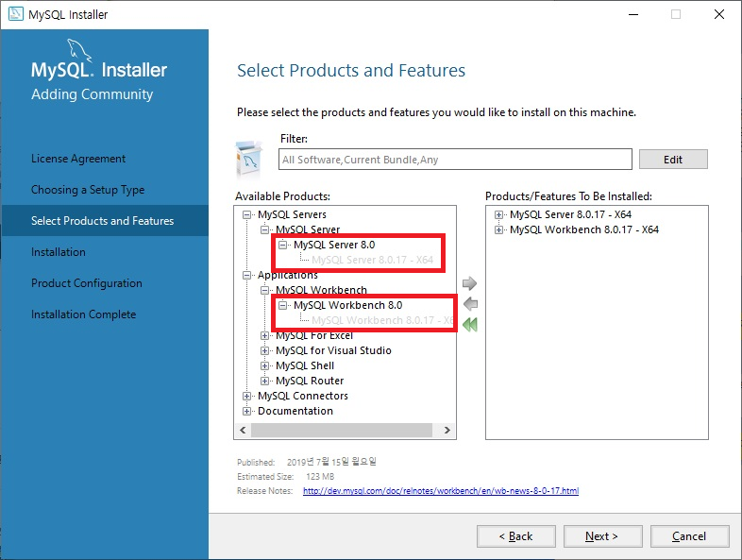Expand MySQL Server 8.0.17 - X64 in install list

point(498,214)
